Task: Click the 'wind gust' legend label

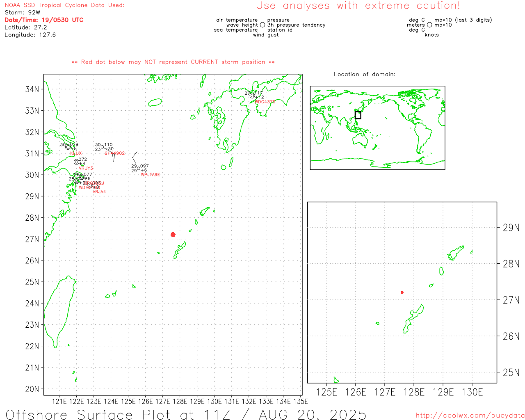Action: pos(266,35)
